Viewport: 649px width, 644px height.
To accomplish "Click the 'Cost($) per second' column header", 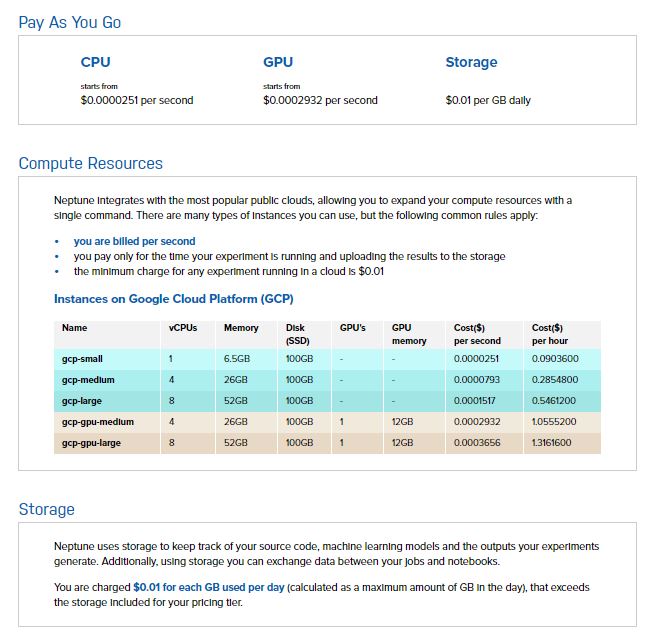I will [x=478, y=335].
